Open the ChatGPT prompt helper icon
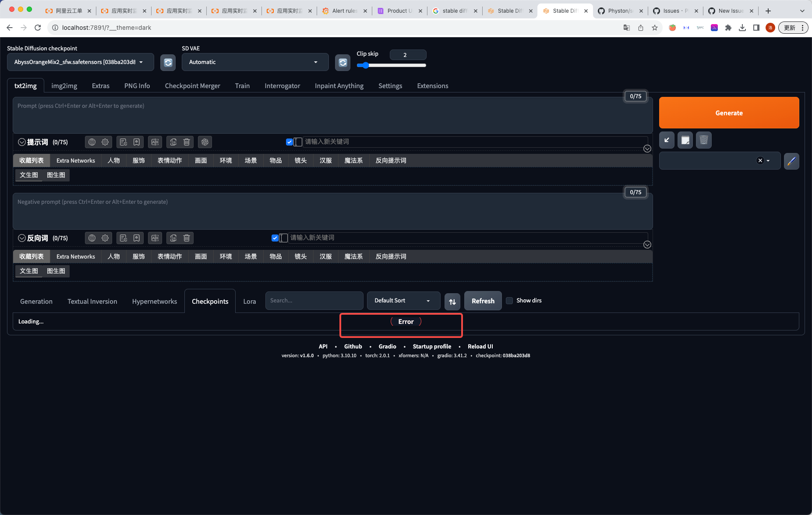 click(205, 142)
